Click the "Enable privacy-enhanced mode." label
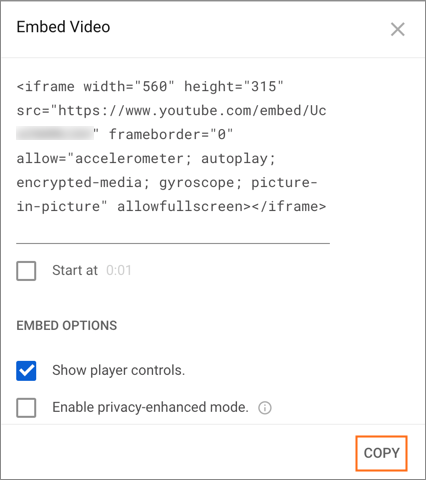The image size is (426, 480). click(x=150, y=407)
